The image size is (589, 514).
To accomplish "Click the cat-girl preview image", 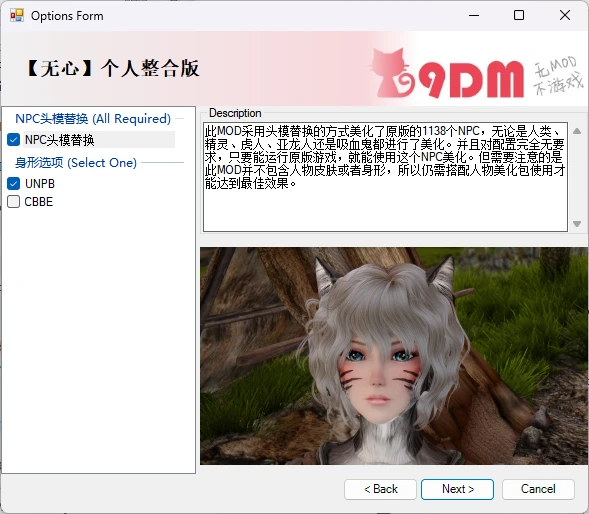I will [x=394, y=356].
